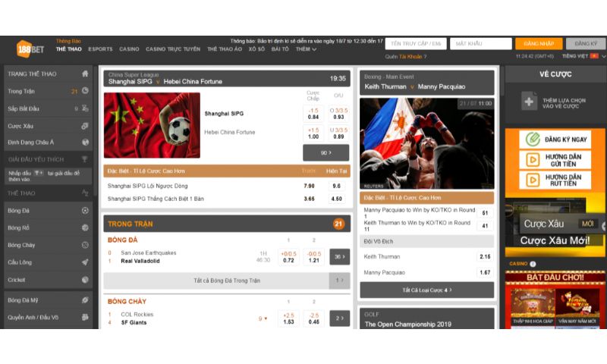Click the pencil icon on Đăng Ký Ngay
The height and width of the screenshot is (364, 607).
pos(533,140)
